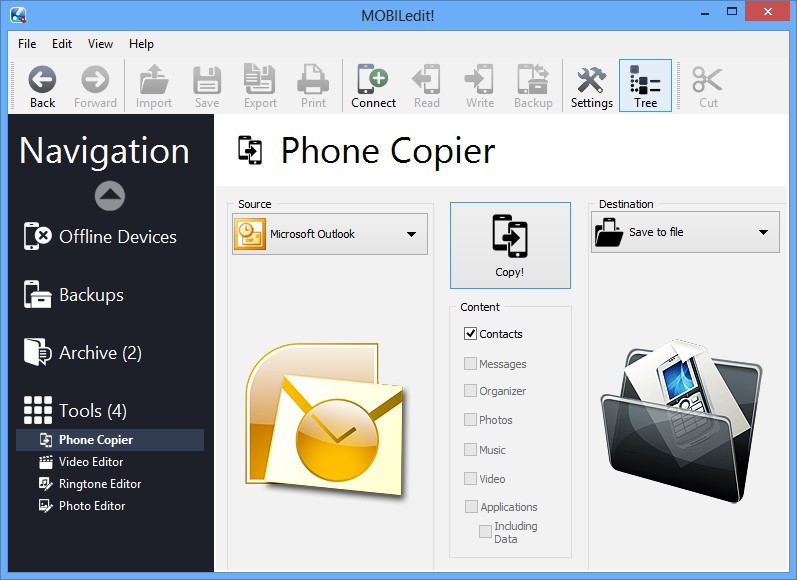Open the View menu
The height and width of the screenshot is (580, 797).
(x=100, y=44)
